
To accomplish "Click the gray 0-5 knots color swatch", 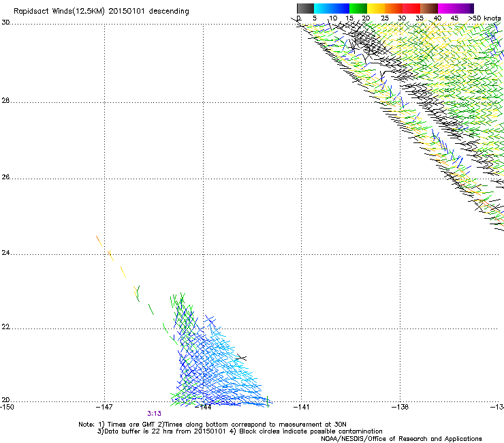I will pos(305,8).
